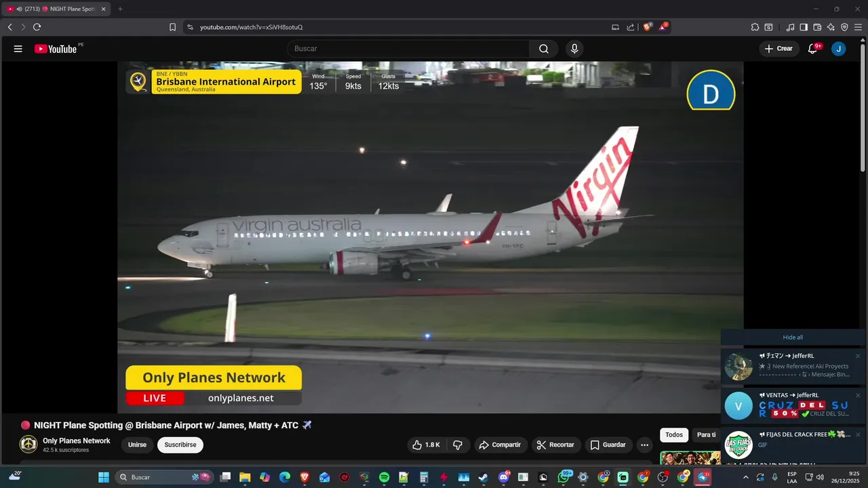868x488 pixels.
Task: Click the live video player
Action: pyautogui.click(x=431, y=237)
